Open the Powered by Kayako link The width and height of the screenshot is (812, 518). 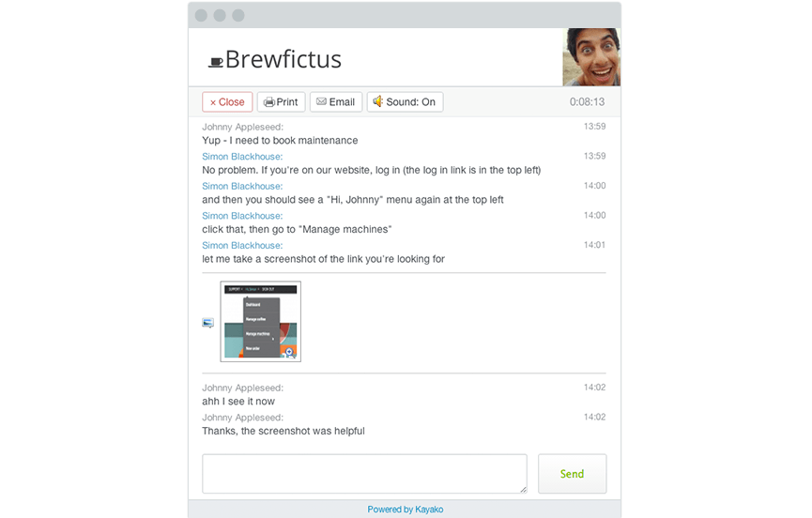405,510
